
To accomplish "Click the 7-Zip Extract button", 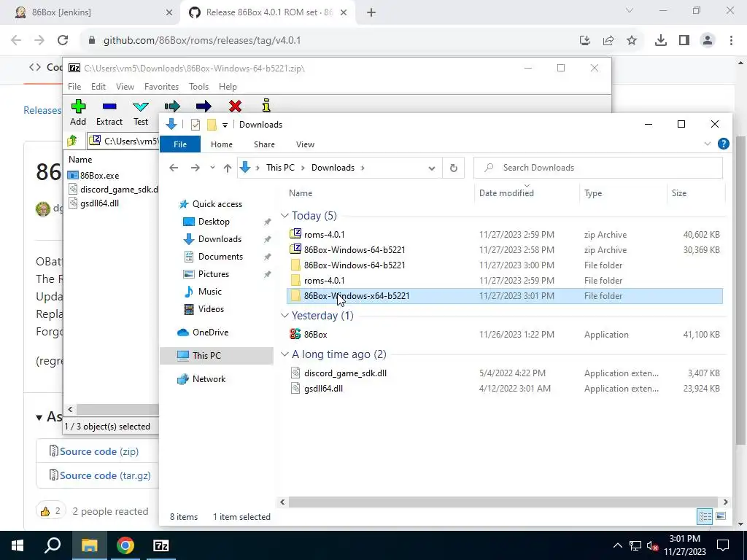I will coord(109,112).
